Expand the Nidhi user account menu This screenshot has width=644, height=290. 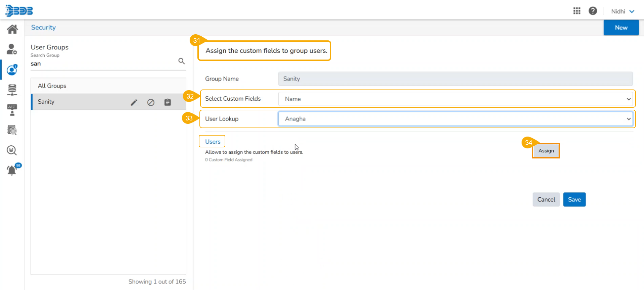point(622,11)
